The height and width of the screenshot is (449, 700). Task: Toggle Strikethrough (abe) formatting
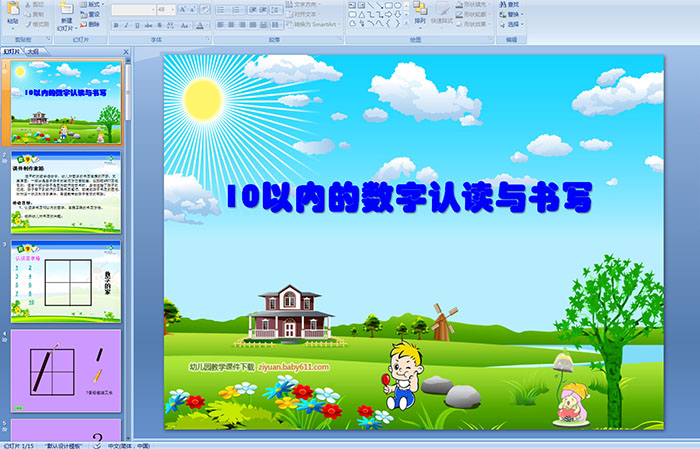tap(148, 25)
